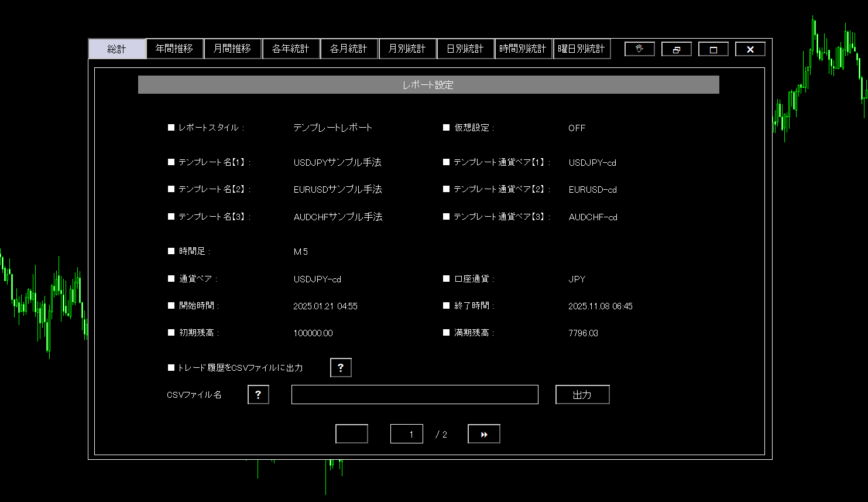The image size is (868, 502).
Task: Click the square window icon in the toolbar
Action: tap(713, 49)
